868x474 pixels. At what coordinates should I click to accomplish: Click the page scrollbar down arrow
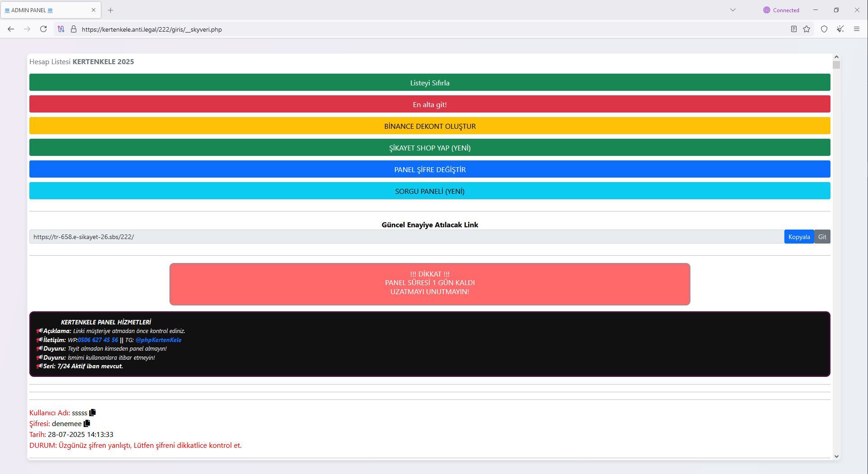coord(836,456)
